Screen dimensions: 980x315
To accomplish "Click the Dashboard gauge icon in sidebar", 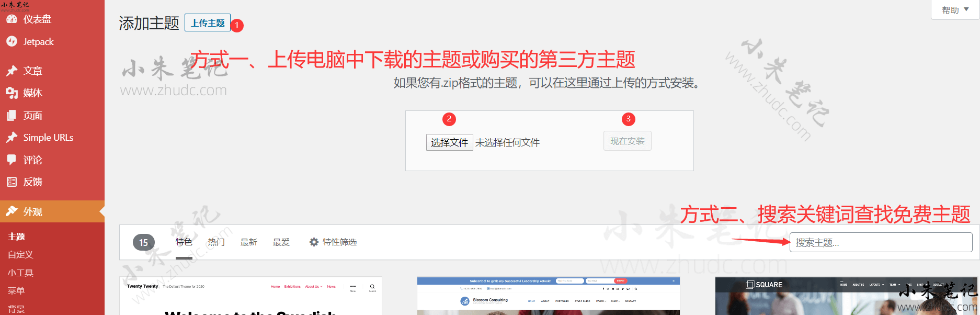I will [12, 19].
